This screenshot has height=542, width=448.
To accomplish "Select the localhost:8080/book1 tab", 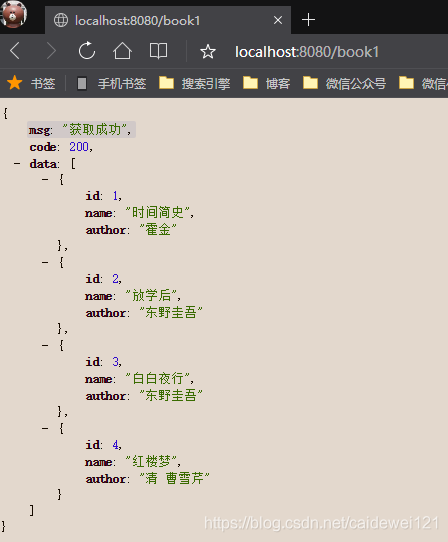I will [x=168, y=20].
